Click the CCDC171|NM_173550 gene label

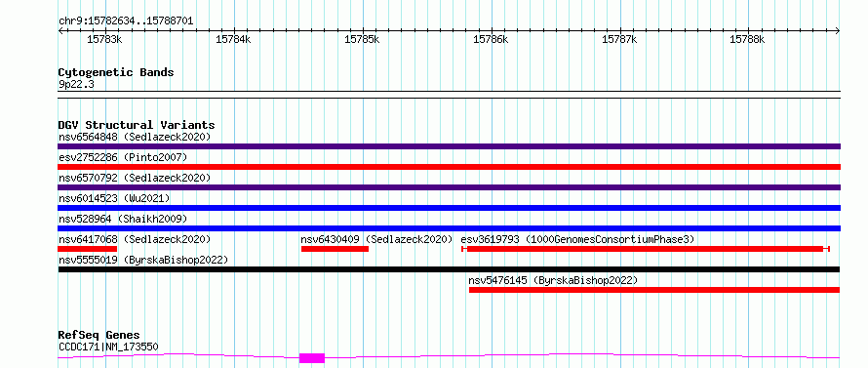[108, 348]
